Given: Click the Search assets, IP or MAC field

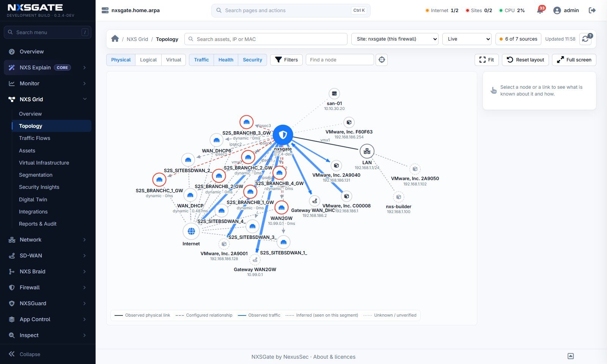Looking at the screenshot, I should tap(266, 39).
